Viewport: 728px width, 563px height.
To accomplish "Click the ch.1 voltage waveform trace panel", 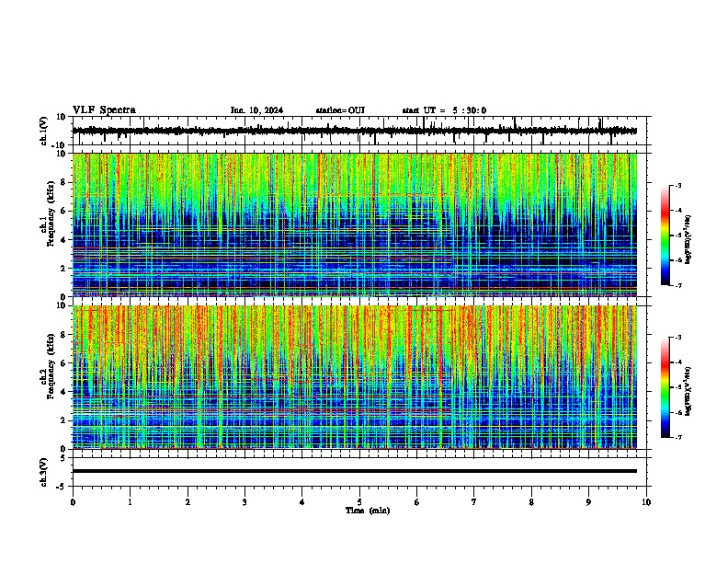I will point(361,131).
